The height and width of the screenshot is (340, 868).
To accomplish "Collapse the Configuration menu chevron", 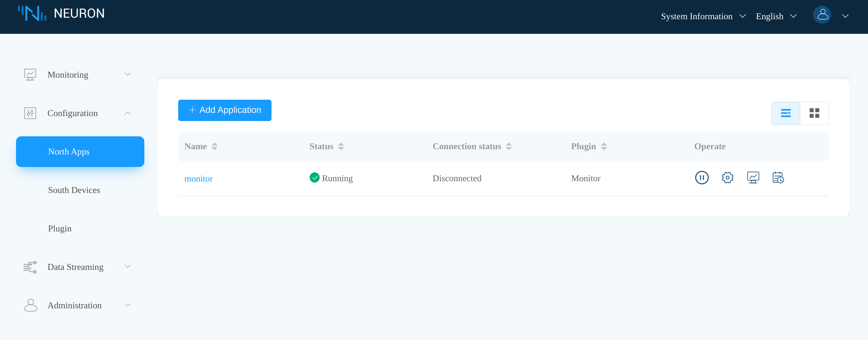I will [128, 113].
